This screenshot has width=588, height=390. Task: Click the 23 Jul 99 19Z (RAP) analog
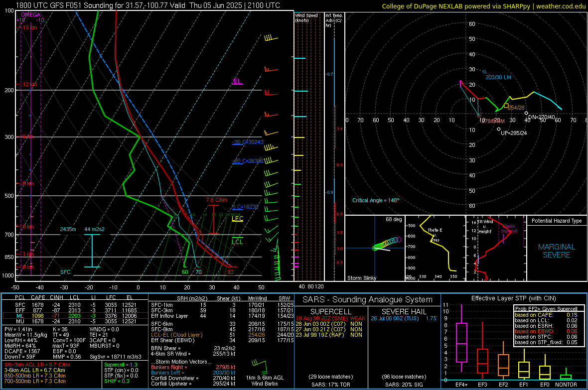click(329, 335)
